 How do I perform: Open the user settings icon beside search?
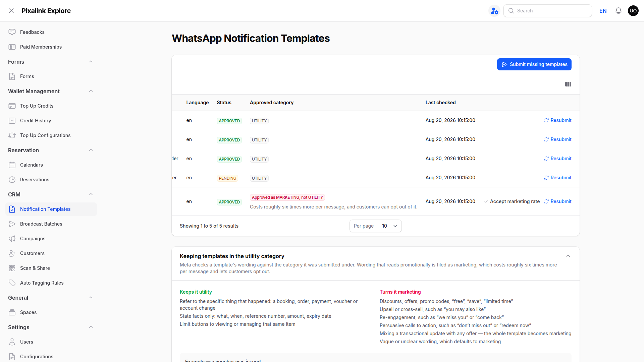click(x=494, y=11)
